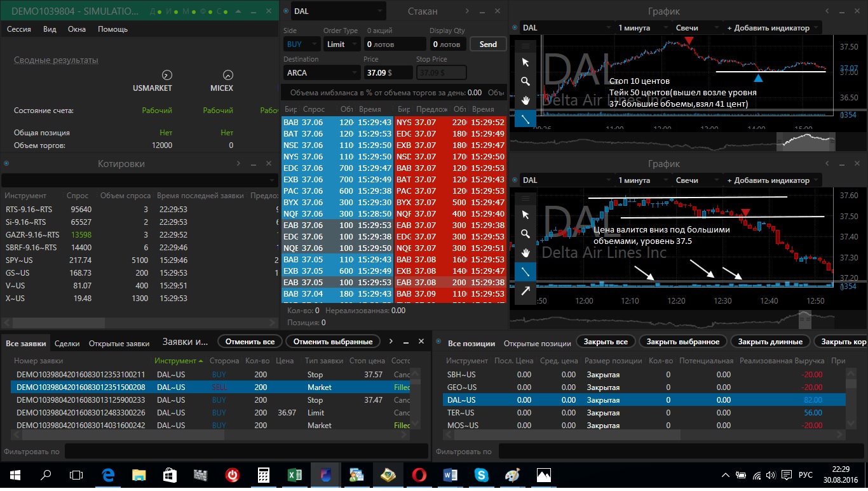This screenshot has height=491, width=868.
Task: Switch to Открытые позиции tab
Action: (537, 344)
